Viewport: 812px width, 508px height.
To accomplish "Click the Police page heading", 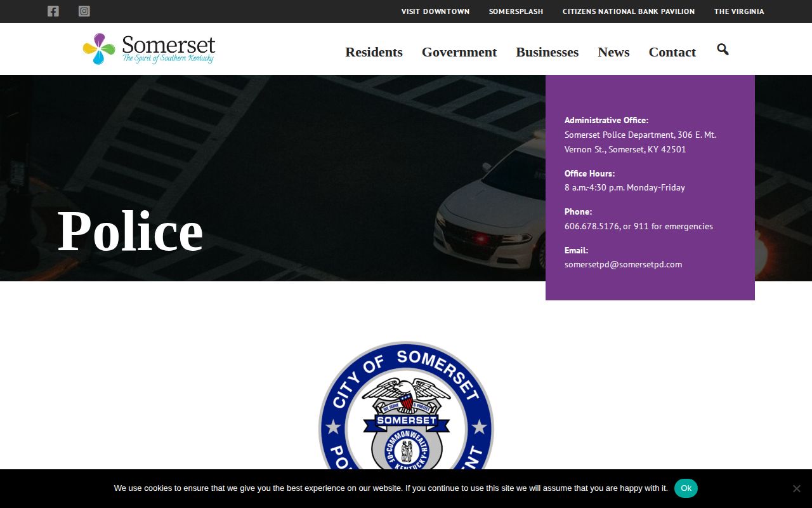I will click(130, 231).
